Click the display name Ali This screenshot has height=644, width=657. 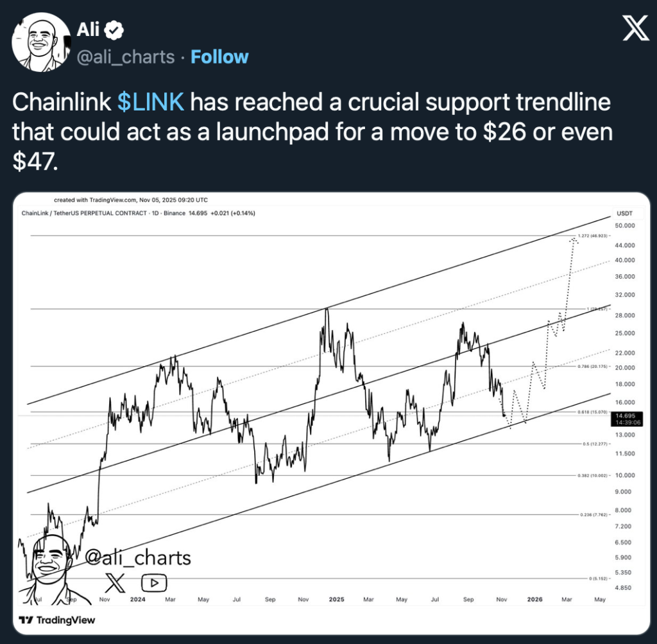tap(87, 29)
